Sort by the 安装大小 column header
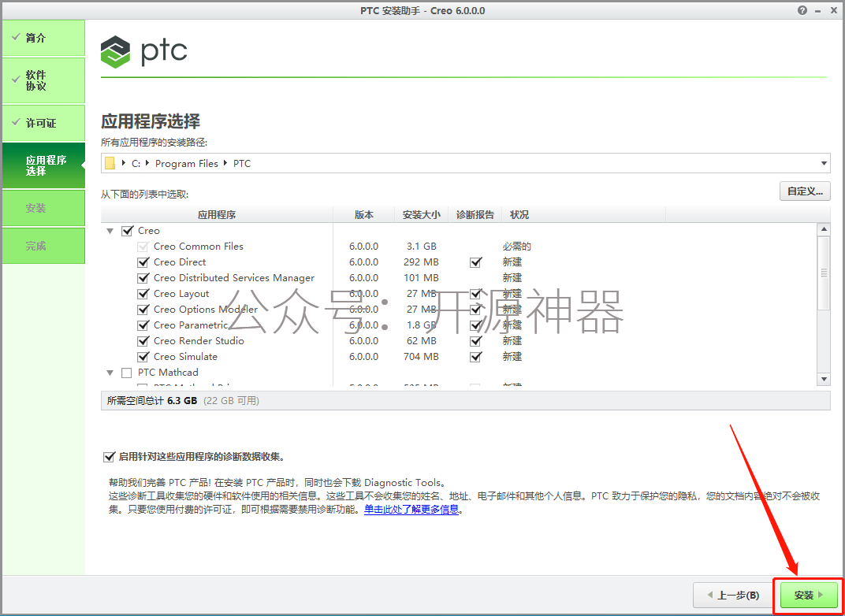Screen dimensions: 845x616 coord(422,215)
